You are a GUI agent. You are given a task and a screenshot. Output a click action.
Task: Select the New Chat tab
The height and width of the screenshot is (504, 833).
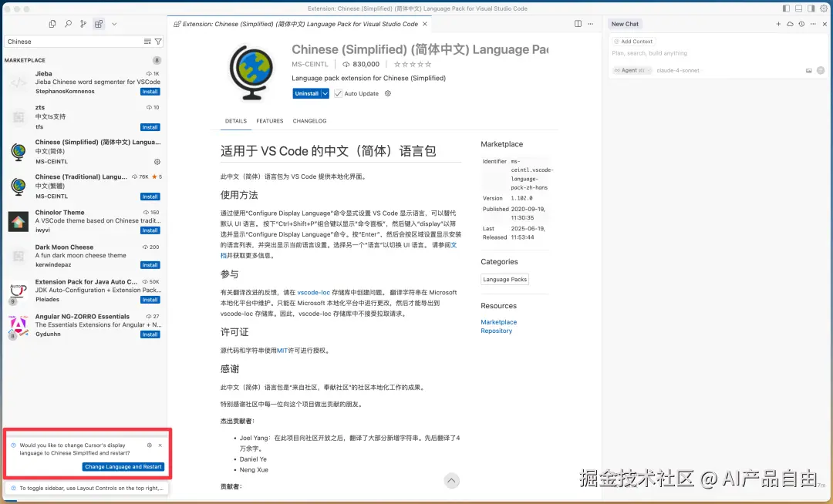pyautogui.click(x=625, y=24)
